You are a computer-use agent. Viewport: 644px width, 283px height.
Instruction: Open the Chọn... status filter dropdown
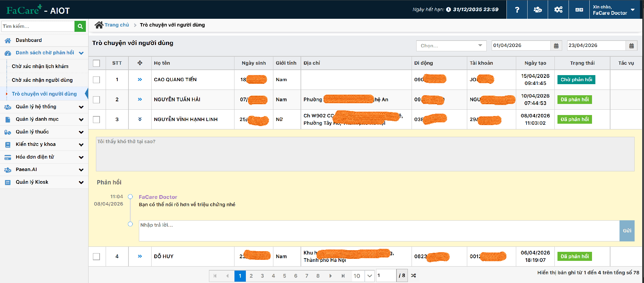pyautogui.click(x=451, y=46)
